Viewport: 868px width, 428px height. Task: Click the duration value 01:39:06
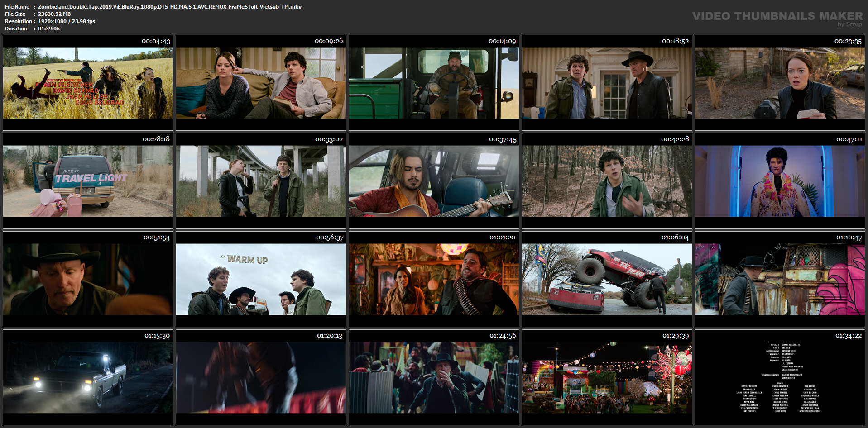point(49,29)
